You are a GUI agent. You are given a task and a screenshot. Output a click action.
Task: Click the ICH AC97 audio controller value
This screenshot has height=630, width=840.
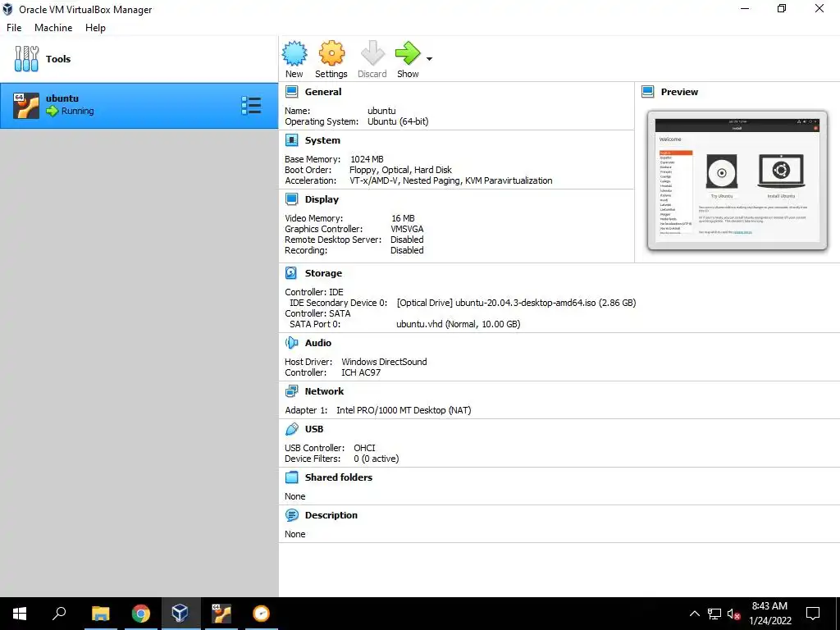pos(361,372)
